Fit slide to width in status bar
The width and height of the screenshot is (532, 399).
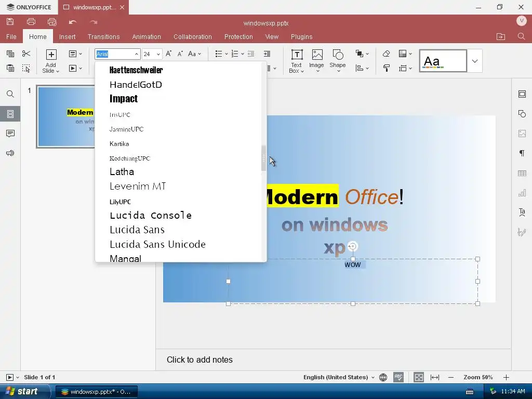435,377
